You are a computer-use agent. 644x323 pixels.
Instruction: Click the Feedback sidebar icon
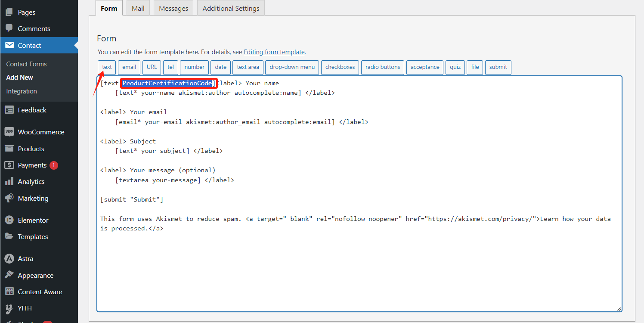(x=9, y=110)
